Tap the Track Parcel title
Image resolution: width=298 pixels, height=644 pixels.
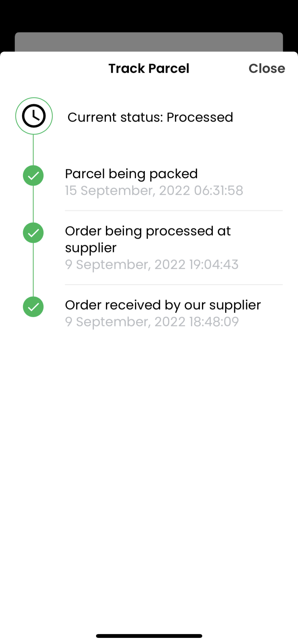[x=149, y=68]
